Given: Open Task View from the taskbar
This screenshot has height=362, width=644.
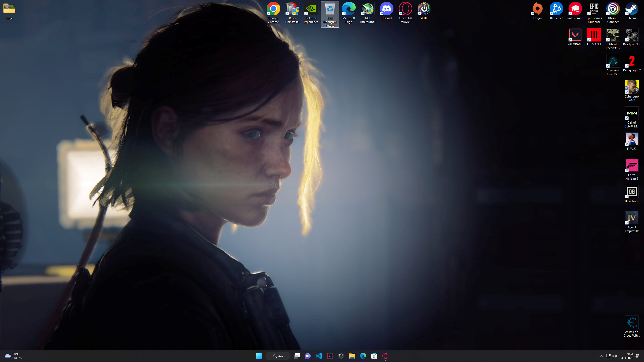Looking at the screenshot, I should (x=297, y=356).
